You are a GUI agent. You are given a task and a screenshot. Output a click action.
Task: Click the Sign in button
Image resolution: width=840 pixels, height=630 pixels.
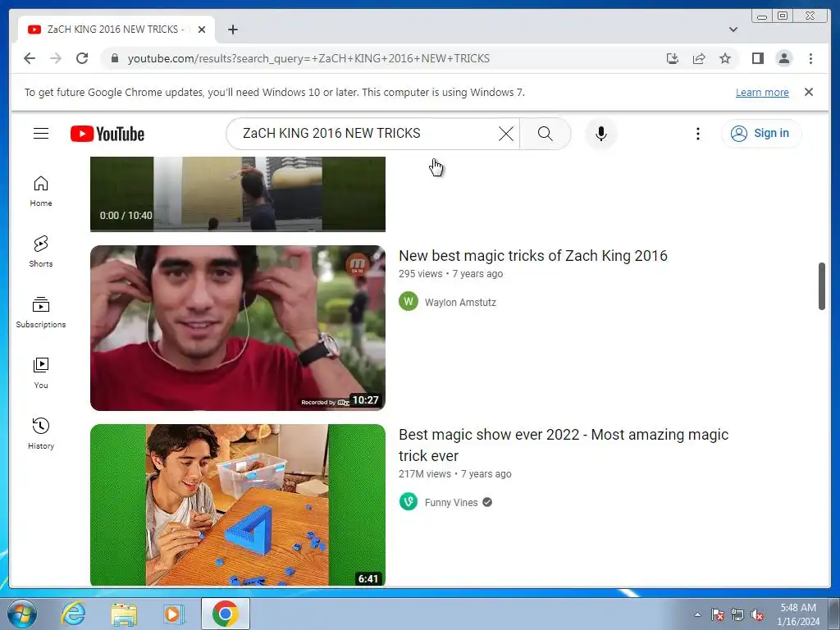761,134
